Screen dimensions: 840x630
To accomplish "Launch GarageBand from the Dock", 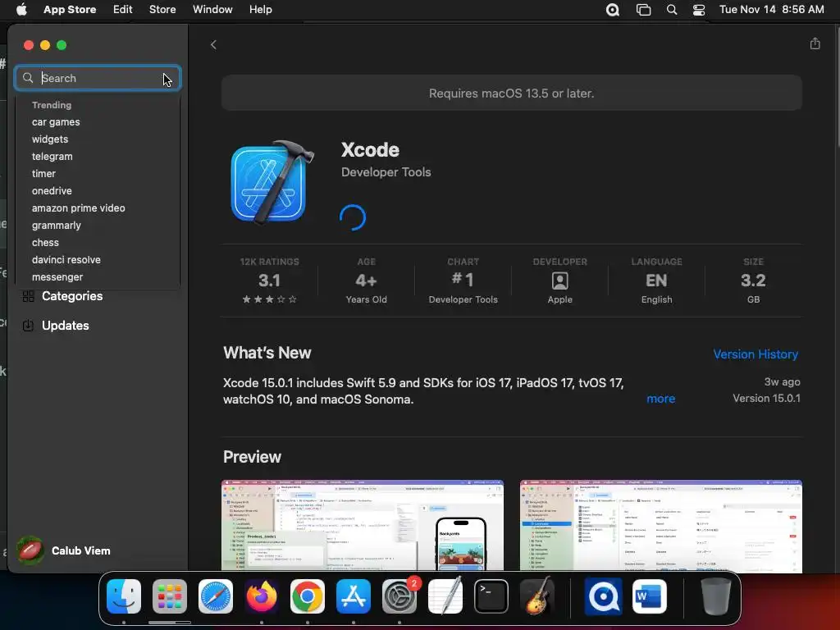I will 537,596.
